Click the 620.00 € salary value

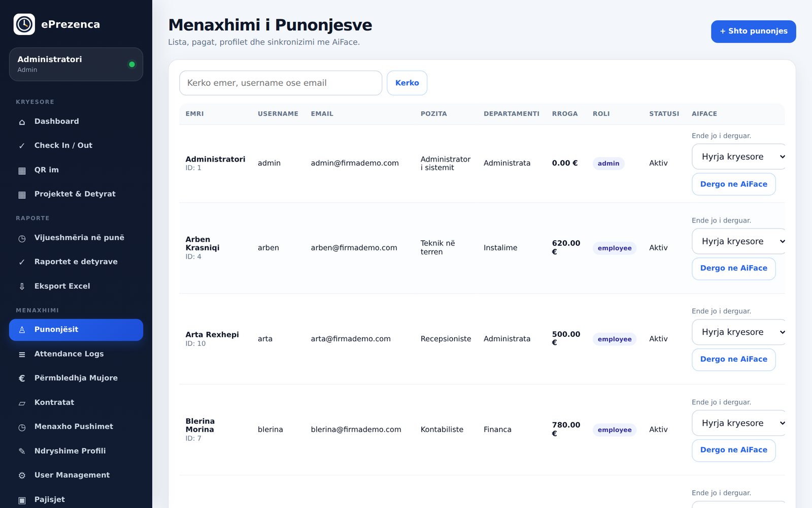pyautogui.click(x=566, y=247)
